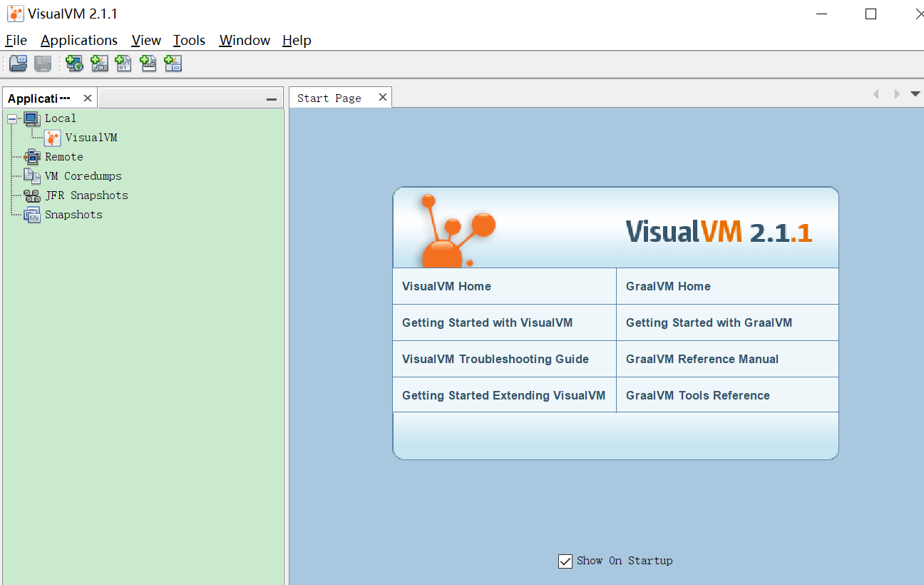This screenshot has width=924, height=585.
Task: Click the scroll tabs left arrow
Action: pos(876,94)
